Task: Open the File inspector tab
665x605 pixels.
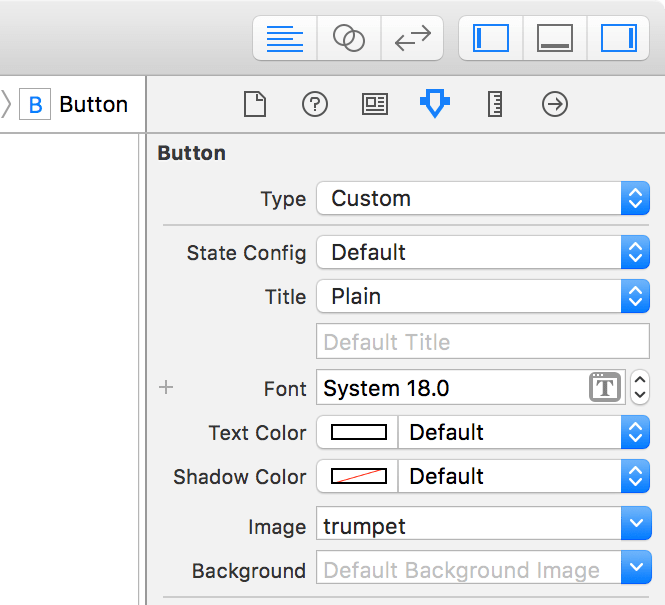Action: [255, 104]
